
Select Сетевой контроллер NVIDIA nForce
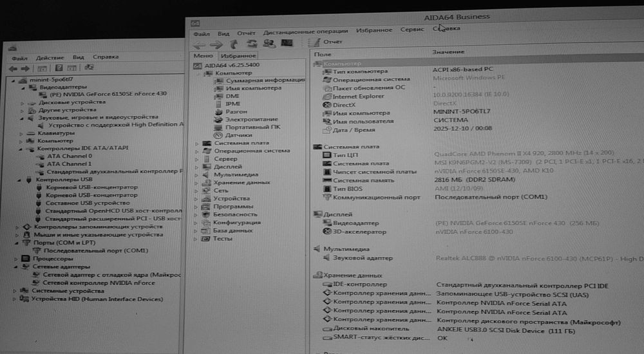click(x=99, y=283)
